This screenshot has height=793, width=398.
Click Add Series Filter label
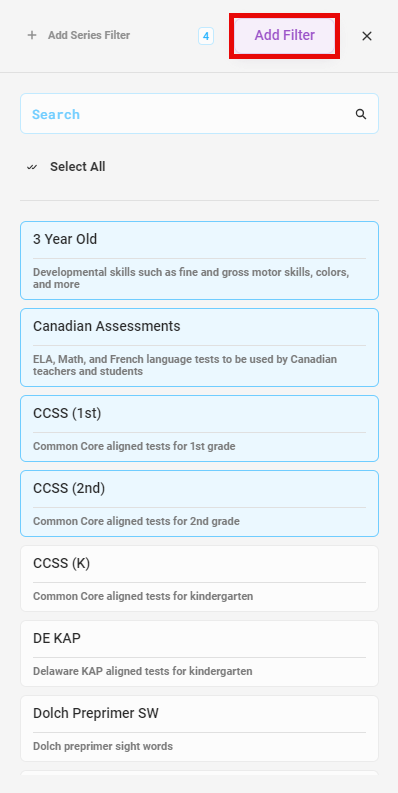click(89, 35)
